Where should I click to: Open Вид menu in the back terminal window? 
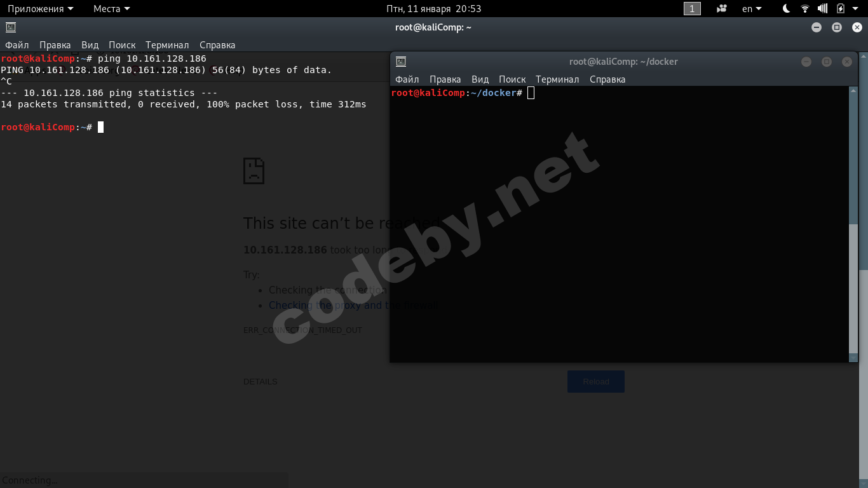90,45
